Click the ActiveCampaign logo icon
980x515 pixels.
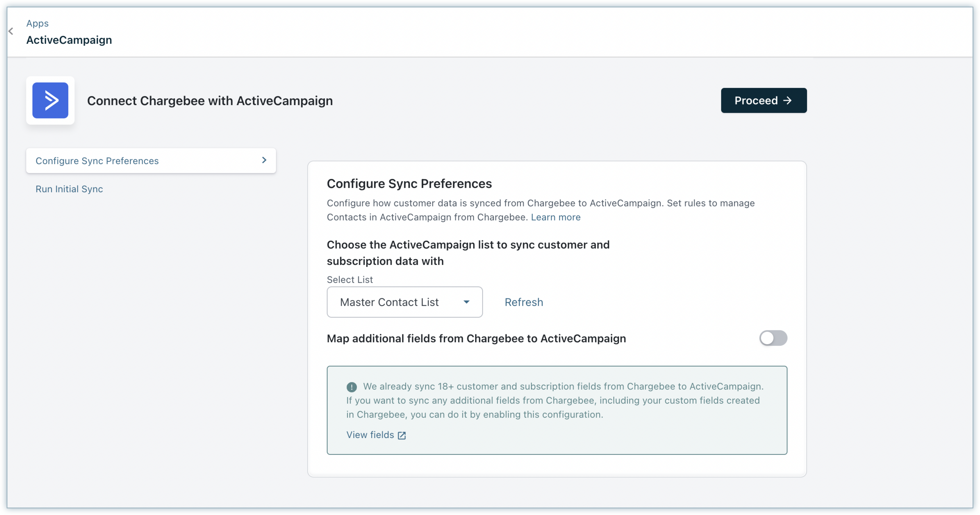click(50, 100)
